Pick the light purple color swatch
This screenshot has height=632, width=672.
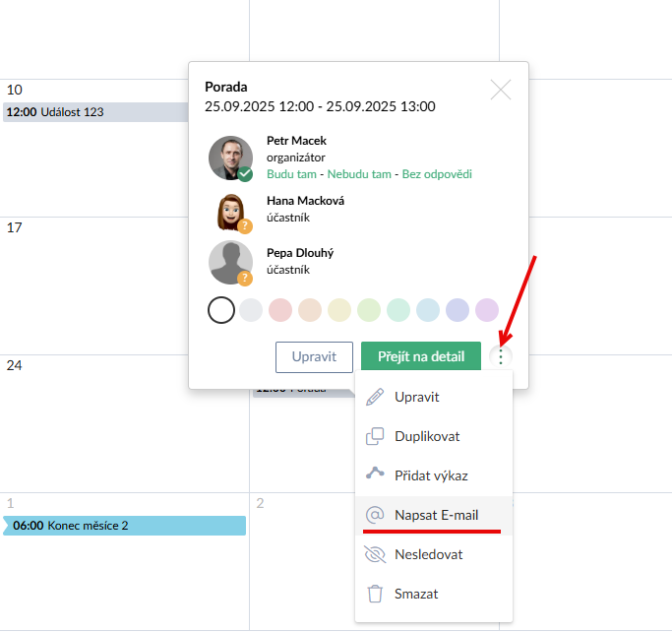pos(487,310)
